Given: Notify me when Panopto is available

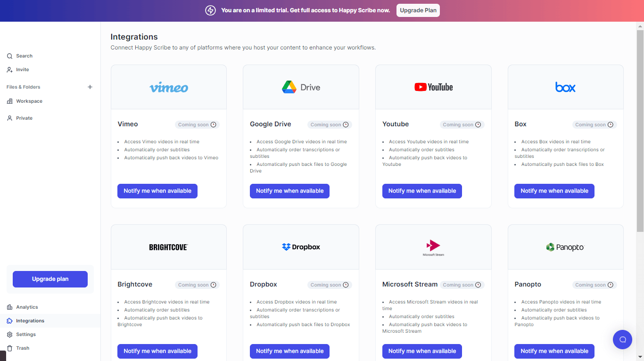Looking at the screenshot, I should pyautogui.click(x=554, y=351).
